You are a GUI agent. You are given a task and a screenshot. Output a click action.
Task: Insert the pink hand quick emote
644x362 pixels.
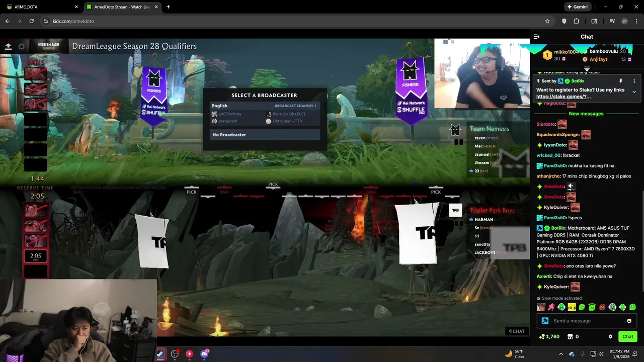pos(551,307)
